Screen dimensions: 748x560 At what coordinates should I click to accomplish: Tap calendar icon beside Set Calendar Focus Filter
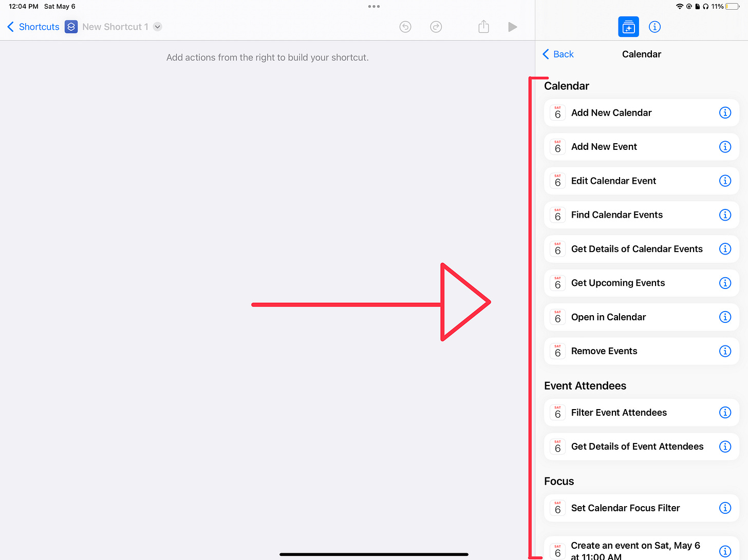pyautogui.click(x=557, y=508)
